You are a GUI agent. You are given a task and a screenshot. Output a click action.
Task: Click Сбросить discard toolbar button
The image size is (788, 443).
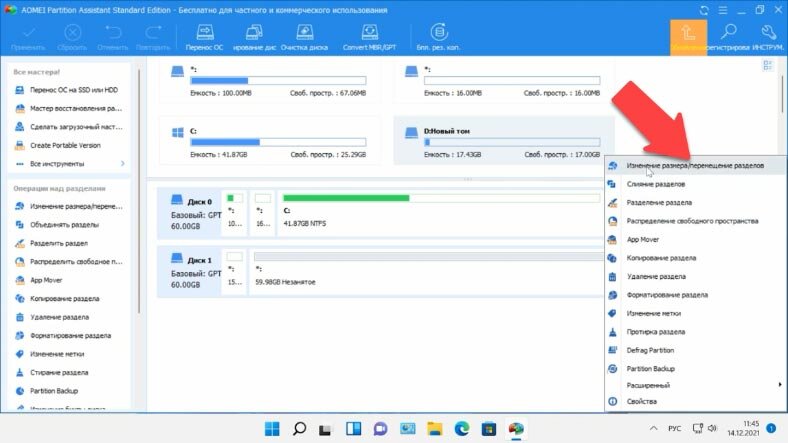point(72,38)
